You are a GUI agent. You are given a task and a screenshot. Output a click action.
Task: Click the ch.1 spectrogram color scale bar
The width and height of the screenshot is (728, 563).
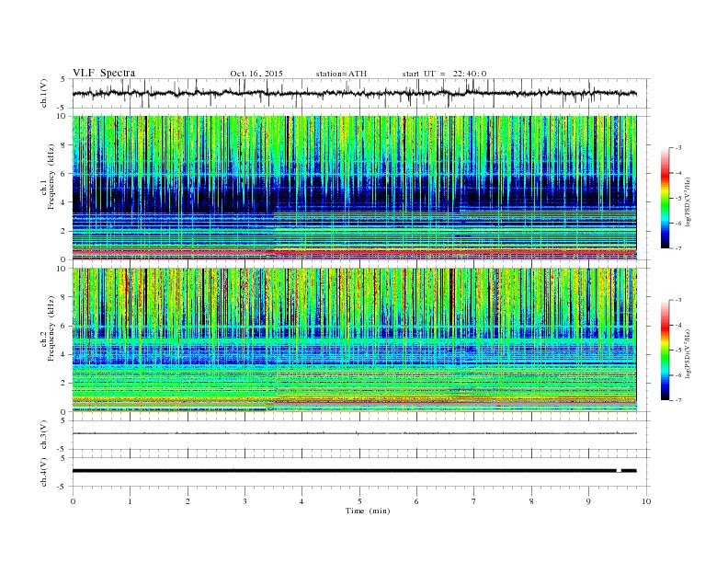coord(665,199)
